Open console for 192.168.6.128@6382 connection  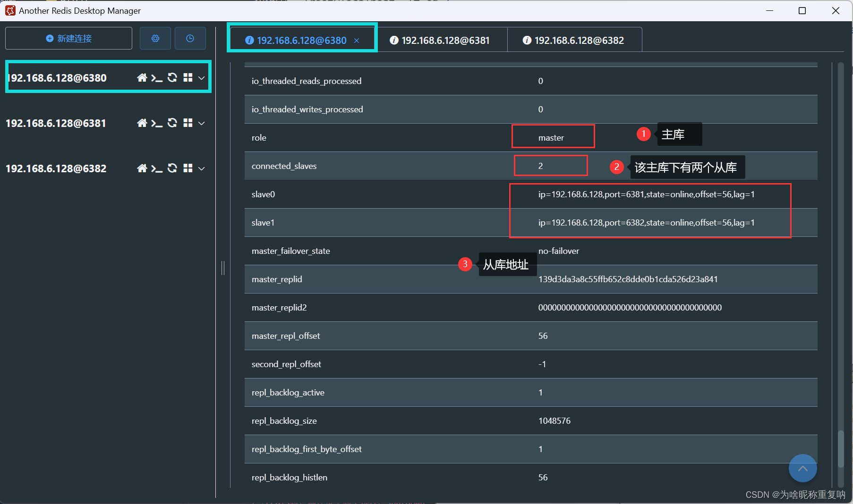pos(157,168)
